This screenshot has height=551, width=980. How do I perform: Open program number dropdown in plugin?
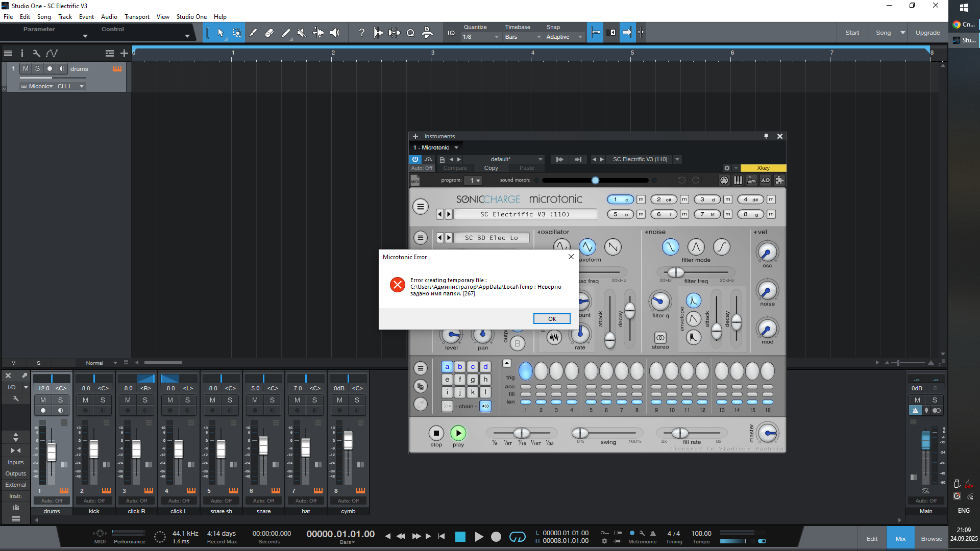[x=475, y=180]
